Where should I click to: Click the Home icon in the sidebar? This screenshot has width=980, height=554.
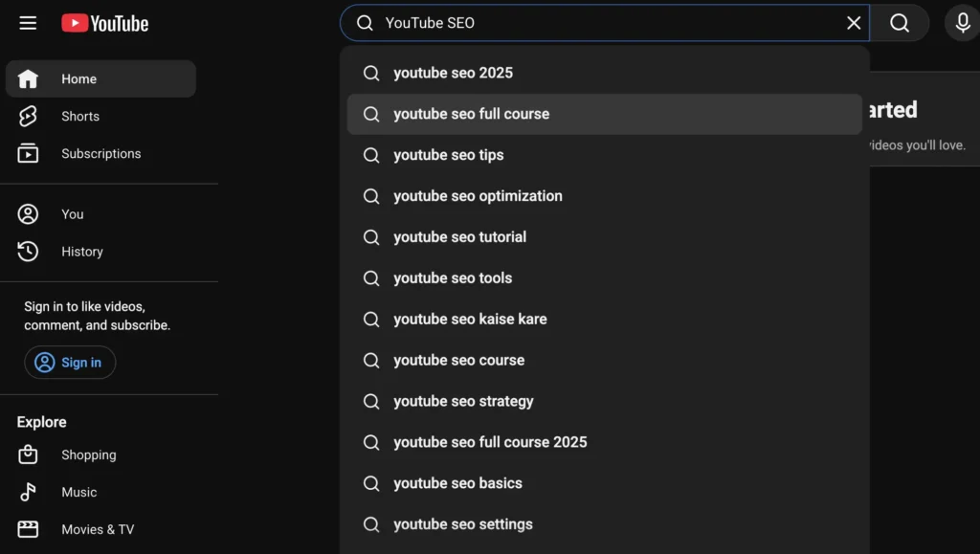tap(28, 78)
